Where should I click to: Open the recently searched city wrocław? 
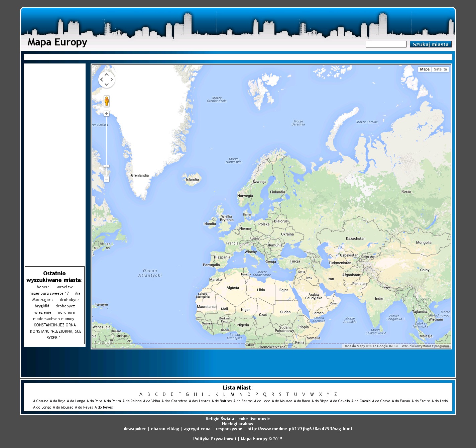pyautogui.click(x=65, y=287)
